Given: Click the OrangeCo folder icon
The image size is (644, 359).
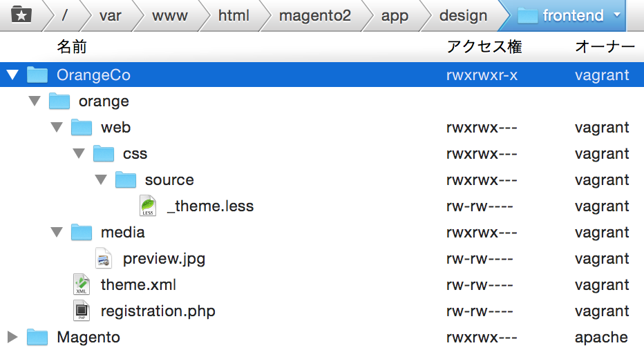Looking at the screenshot, I should 37,75.
